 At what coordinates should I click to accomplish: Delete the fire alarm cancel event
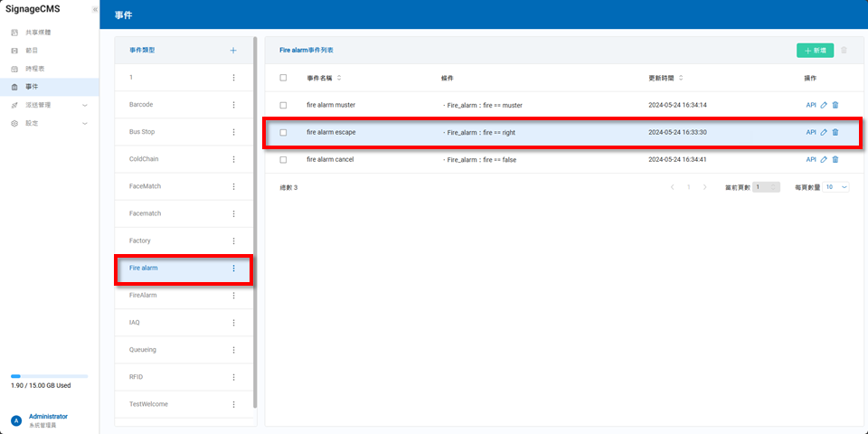(835, 159)
